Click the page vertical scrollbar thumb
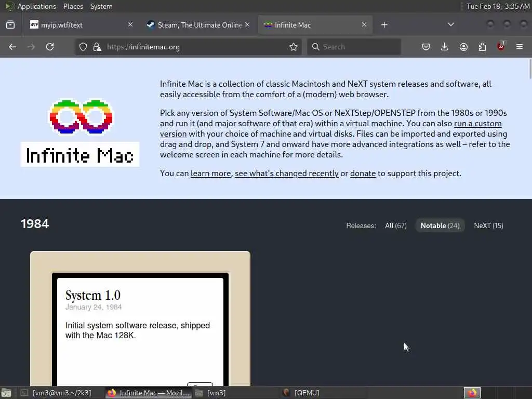Image resolution: width=532 pixels, height=399 pixels. [529, 69]
